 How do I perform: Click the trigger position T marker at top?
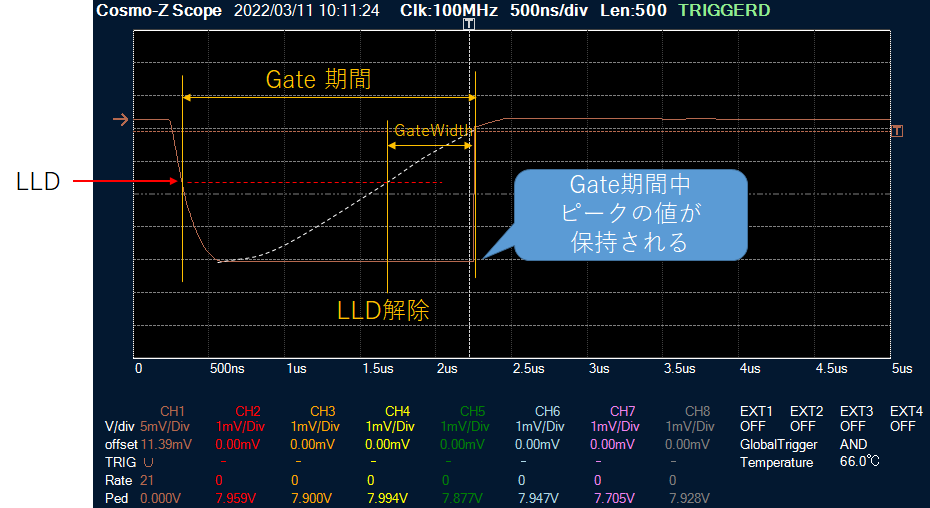click(x=469, y=23)
